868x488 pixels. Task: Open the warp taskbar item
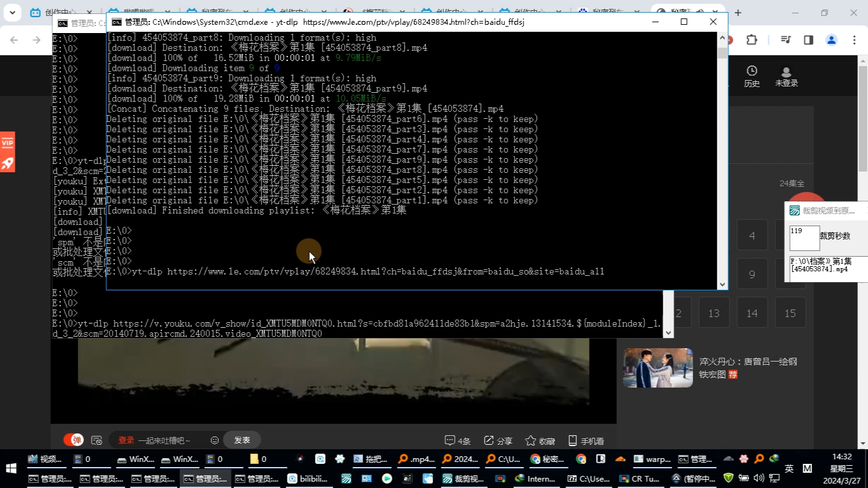click(652, 459)
